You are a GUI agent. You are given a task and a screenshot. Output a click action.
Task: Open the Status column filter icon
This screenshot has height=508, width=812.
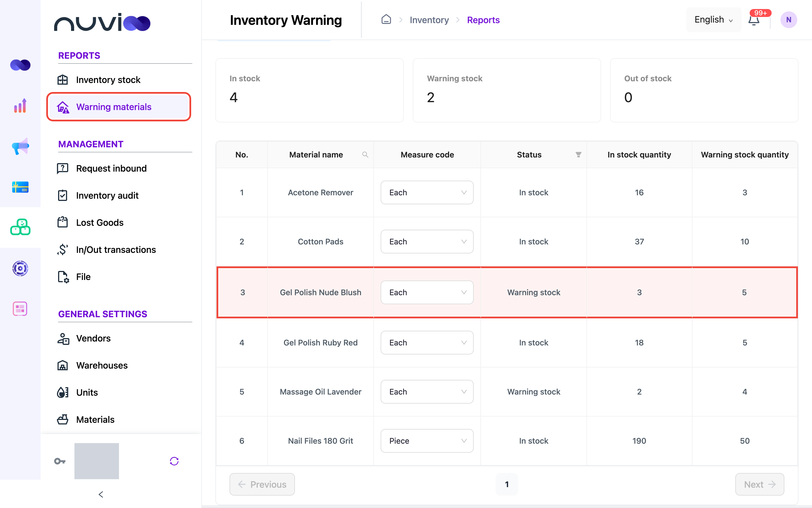578,155
